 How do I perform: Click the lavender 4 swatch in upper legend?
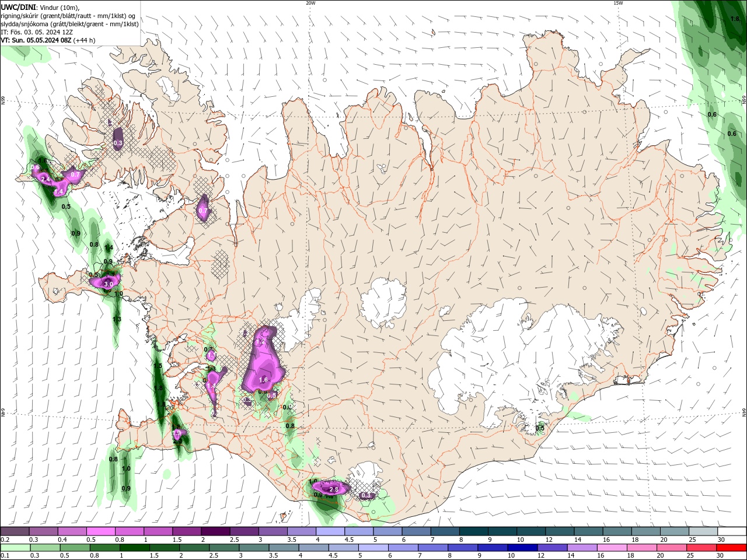point(330,531)
